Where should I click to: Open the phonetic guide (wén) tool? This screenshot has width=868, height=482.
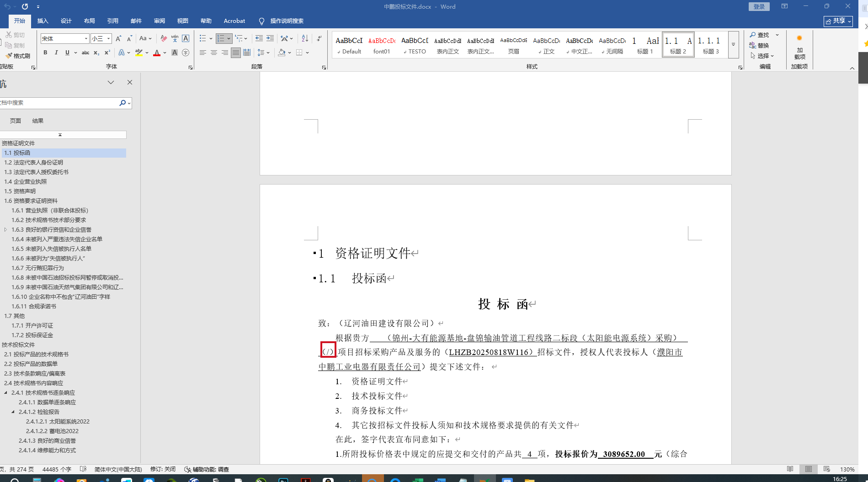[x=175, y=39]
